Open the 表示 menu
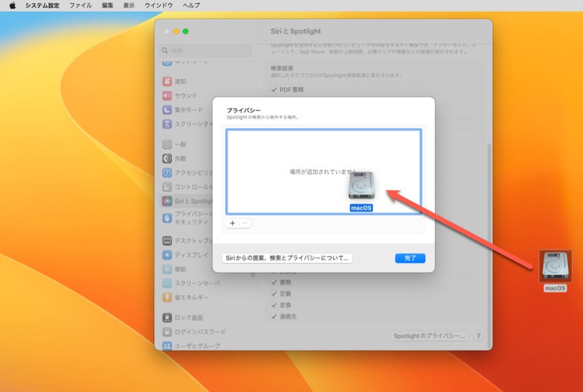The height and width of the screenshot is (392, 583). click(x=129, y=5)
